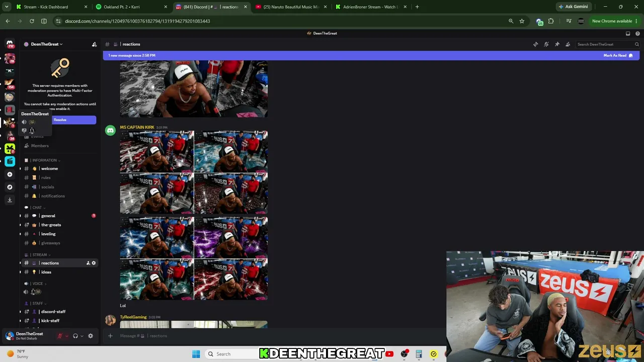Open the general channel
Viewport: 644px width, 362px height.
pyautogui.click(x=59, y=216)
